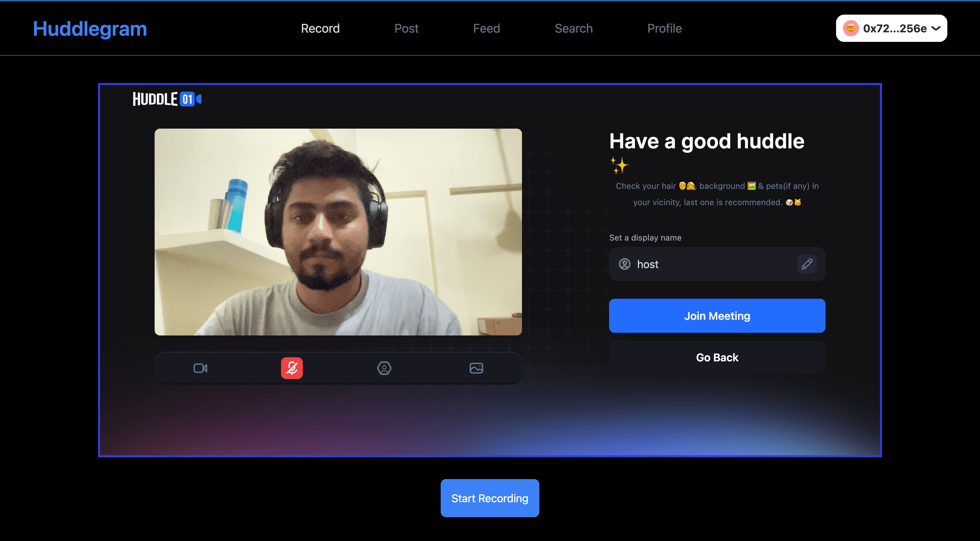Navigate to the Search tab
980x541 pixels.
point(573,29)
